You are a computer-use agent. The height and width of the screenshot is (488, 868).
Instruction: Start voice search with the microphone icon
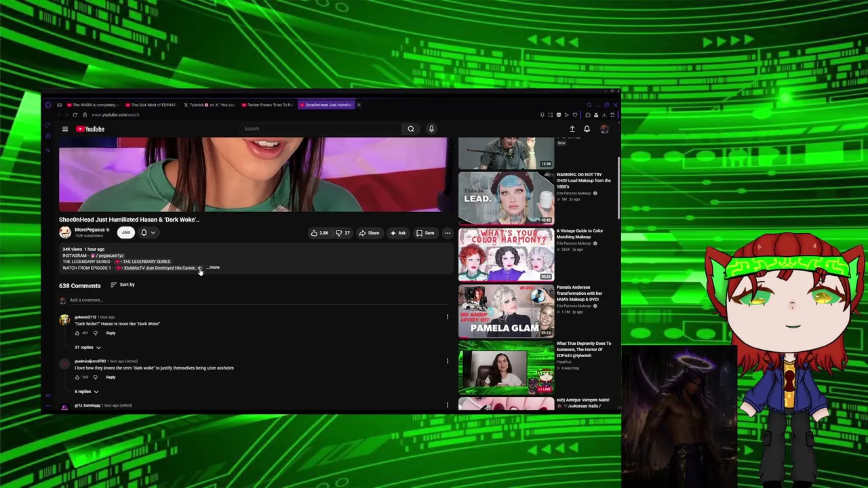[431, 129]
